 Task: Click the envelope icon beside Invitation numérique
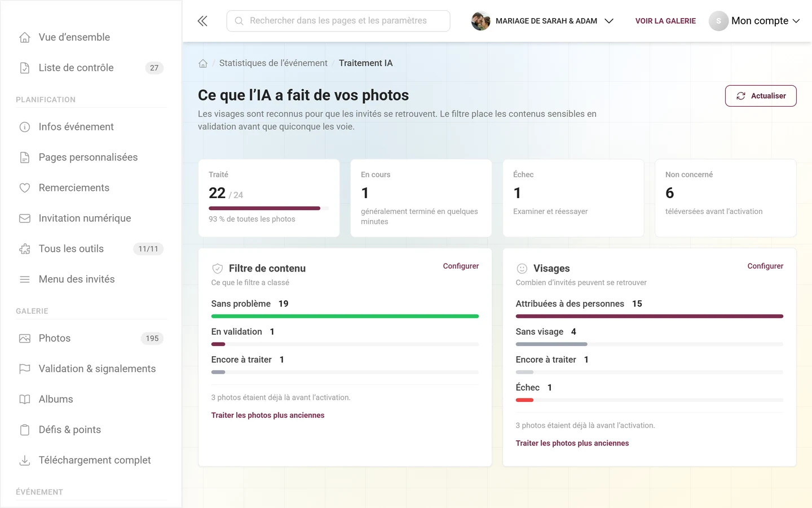tap(25, 218)
